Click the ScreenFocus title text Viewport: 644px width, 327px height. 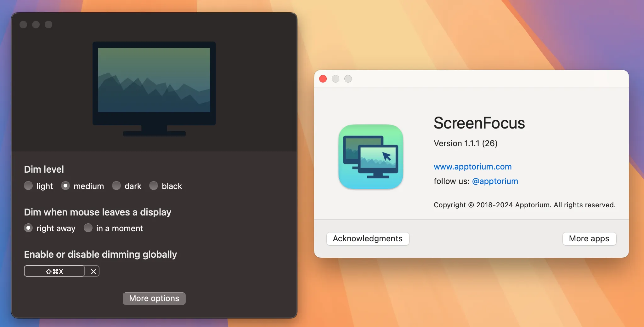click(479, 123)
